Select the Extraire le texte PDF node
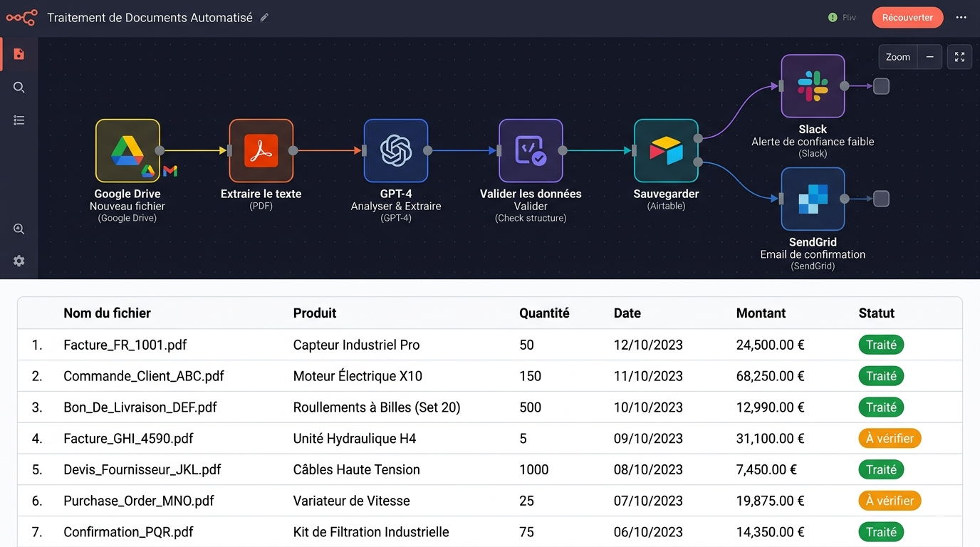This screenshot has width=980, height=547. coord(261,150)
